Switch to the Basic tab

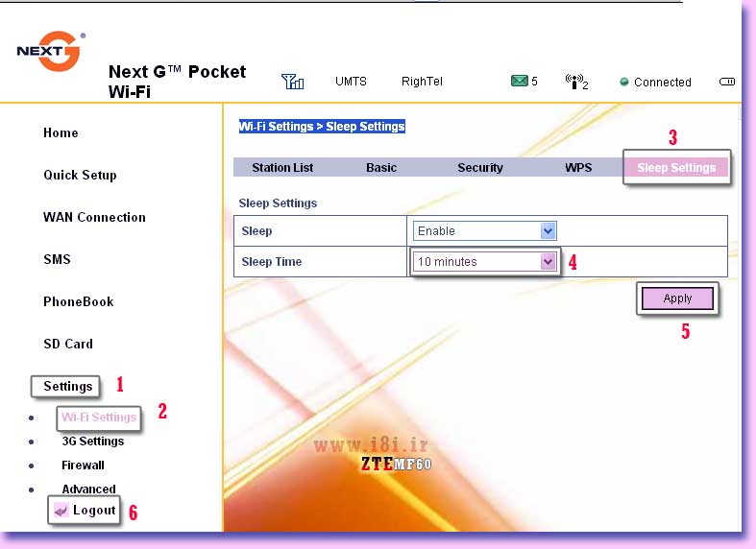pos(381,168)
